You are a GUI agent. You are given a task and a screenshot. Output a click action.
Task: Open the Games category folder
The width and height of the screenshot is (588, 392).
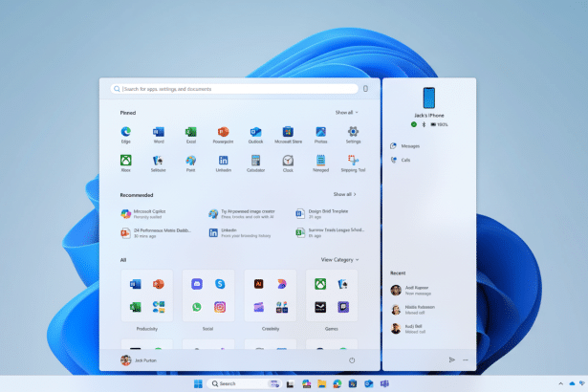332,295
